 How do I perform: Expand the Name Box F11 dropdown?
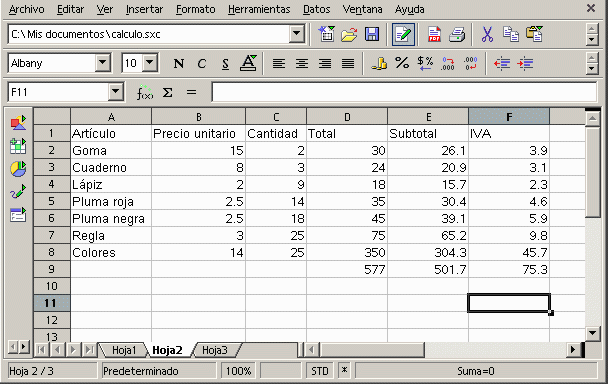[115, 92]
